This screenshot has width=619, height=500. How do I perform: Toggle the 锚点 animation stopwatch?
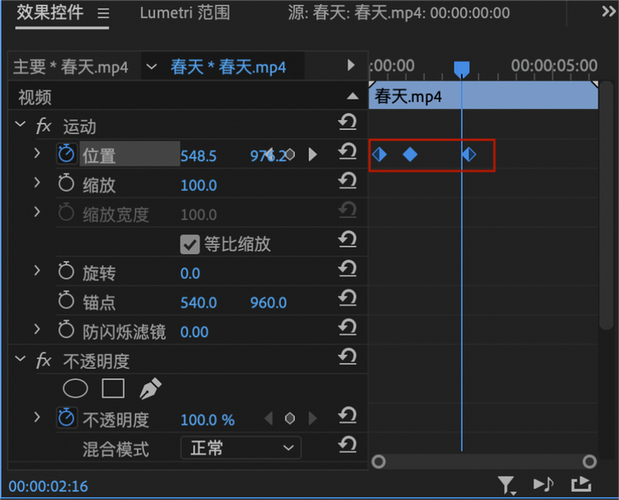pyautogui.click(x=66, y=300)
